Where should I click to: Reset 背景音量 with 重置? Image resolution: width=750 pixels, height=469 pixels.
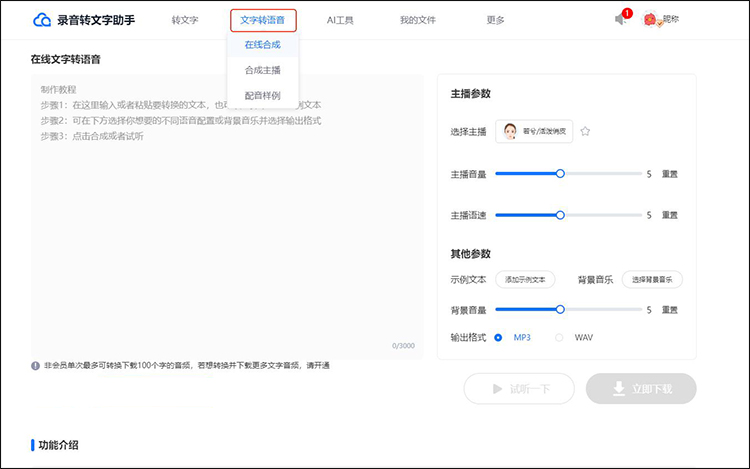click(x=670, y=310)
